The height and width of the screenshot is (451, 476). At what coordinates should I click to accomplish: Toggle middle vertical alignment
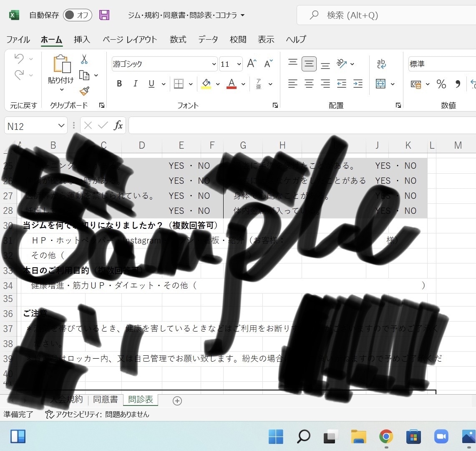pyautogui.click(x=309, y=64)
